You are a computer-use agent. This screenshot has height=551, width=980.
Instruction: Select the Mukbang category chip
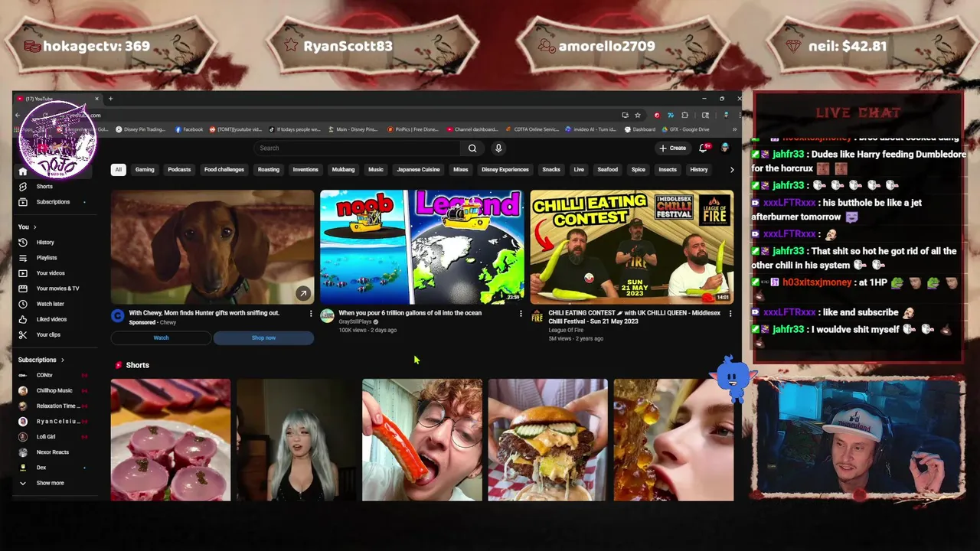point(343,170)
